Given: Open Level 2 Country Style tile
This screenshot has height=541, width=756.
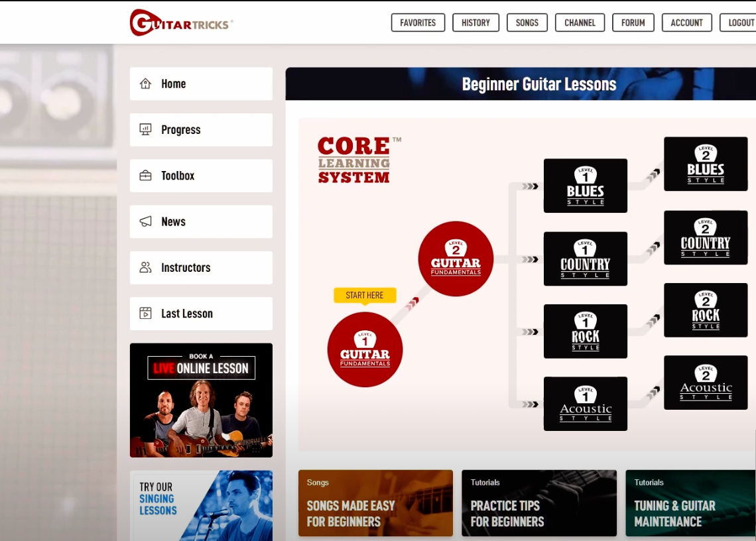Looking at the screenshot, I should [x=706, y=238].
